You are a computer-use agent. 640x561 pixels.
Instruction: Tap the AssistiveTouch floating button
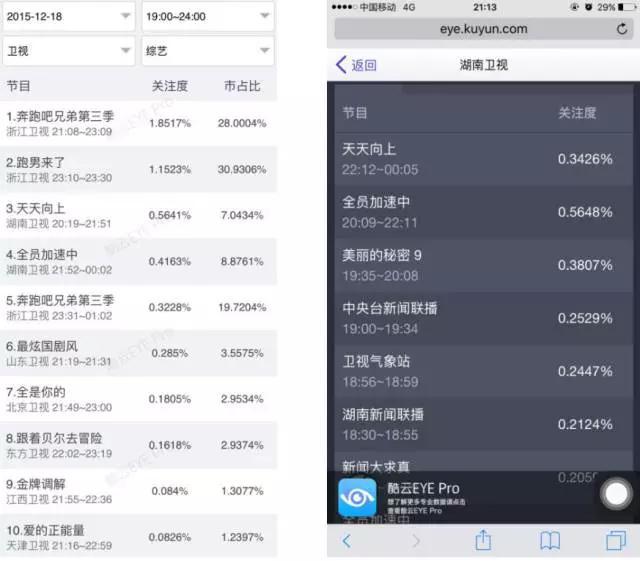(x=616, y=494)
